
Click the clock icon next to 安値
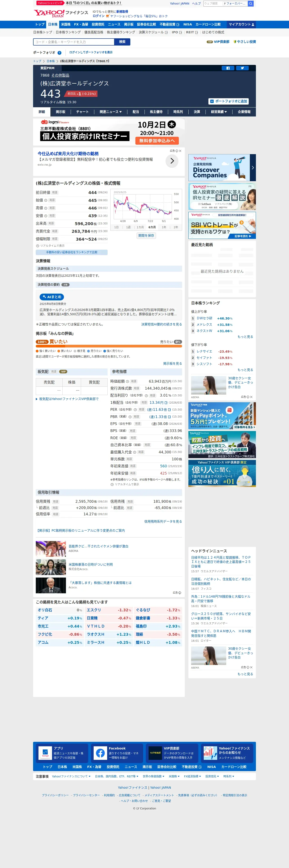tap(46, 216)
